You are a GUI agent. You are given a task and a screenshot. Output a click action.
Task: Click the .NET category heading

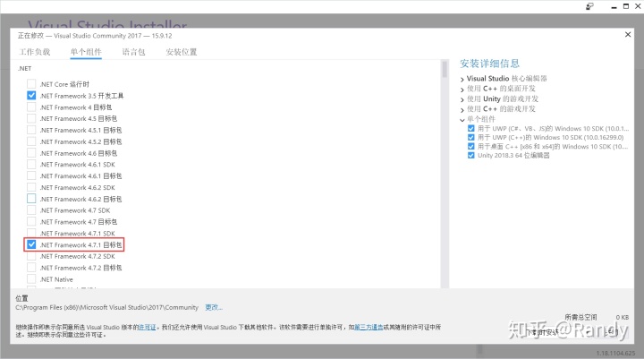(x=25, y=68)
